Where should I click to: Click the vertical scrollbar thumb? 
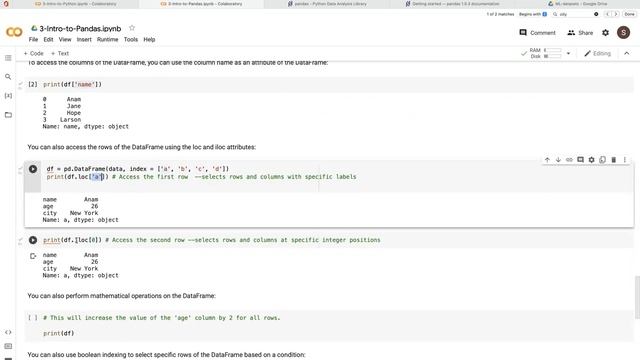click(637, 297)
